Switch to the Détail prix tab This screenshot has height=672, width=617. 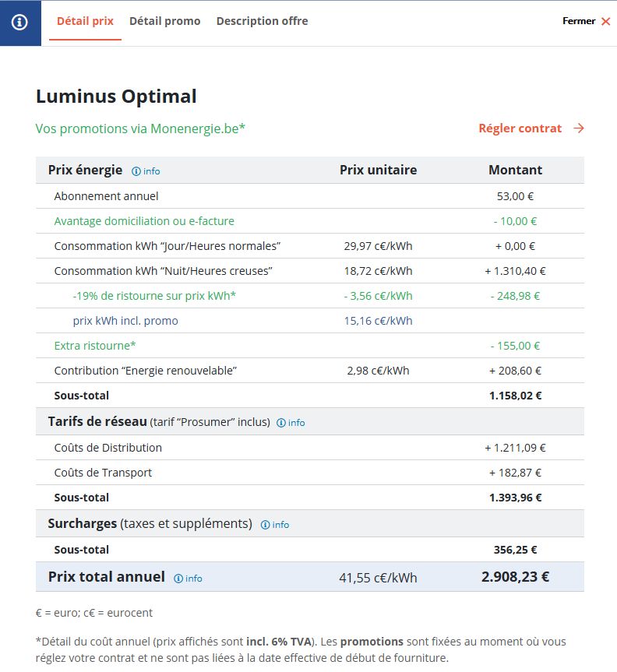(85, 22)
